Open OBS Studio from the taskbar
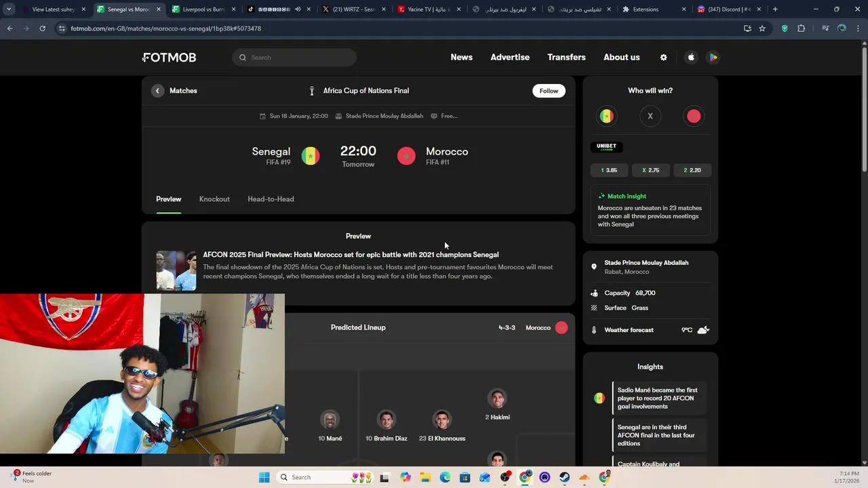The image size is (868, 488). coord(505,477)
